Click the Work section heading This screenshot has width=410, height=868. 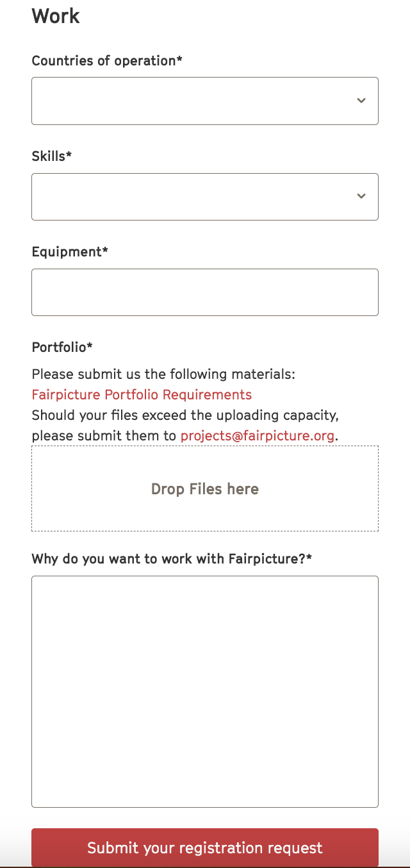[56, 15]
